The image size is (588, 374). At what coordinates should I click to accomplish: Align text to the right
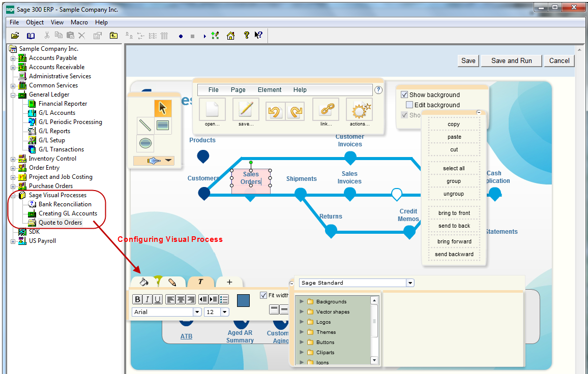pyautogui.click(x=191, y=299)
